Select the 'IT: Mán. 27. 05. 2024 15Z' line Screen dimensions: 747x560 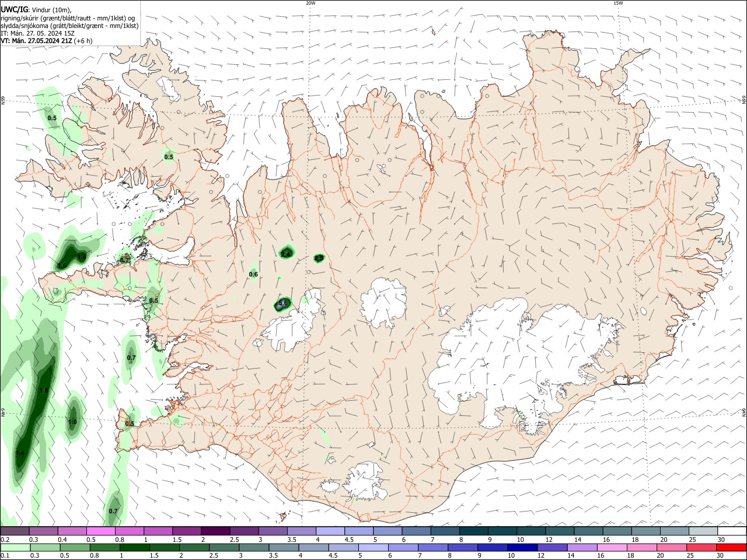tap(37, 33)
